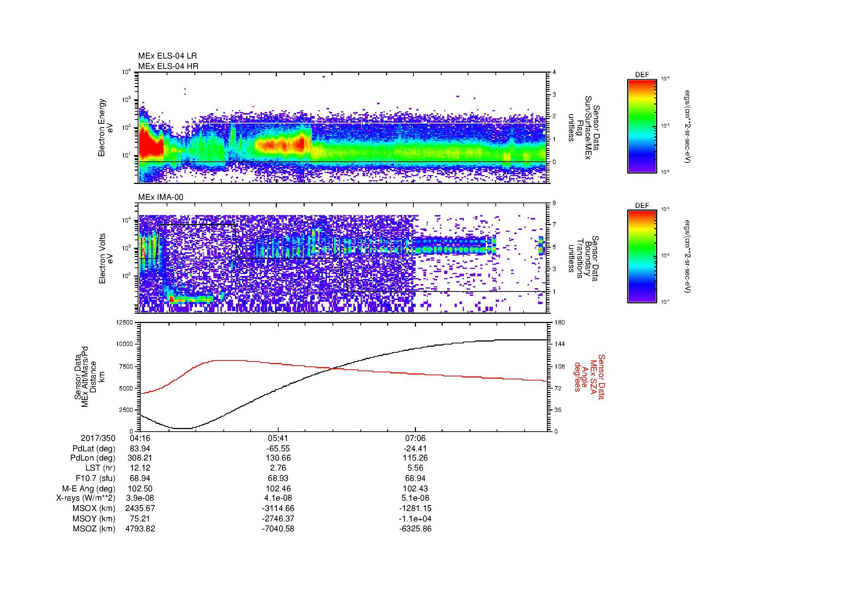This screenshot has height=613, width=868.
Task: Click the 'PdLon (deg)' row label
Action: point(93,458)
